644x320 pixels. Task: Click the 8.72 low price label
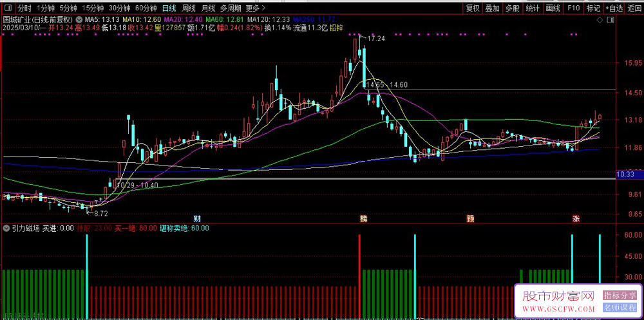(x=101, y=214)
